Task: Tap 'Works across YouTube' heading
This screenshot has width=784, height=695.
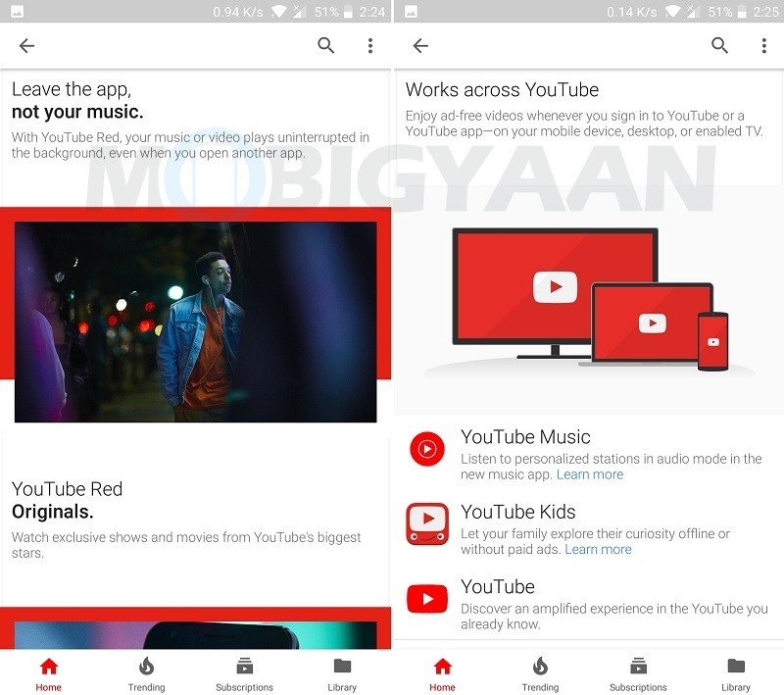Action: (502, 90)
